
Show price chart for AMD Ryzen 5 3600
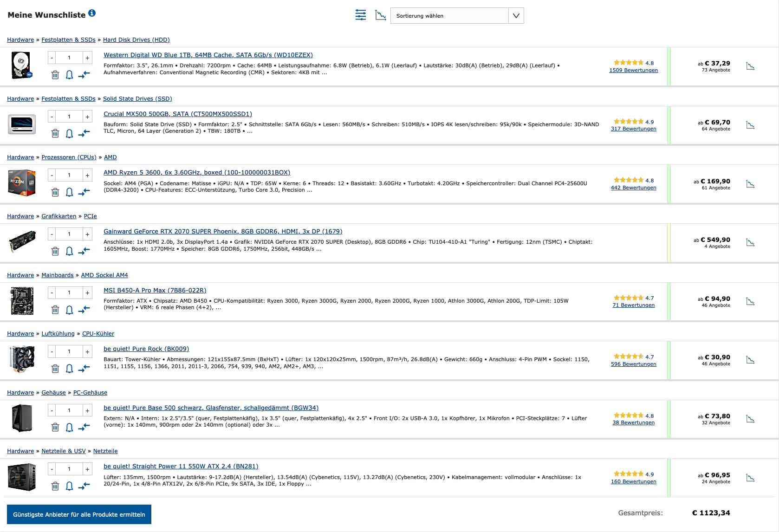coord(750,184)
